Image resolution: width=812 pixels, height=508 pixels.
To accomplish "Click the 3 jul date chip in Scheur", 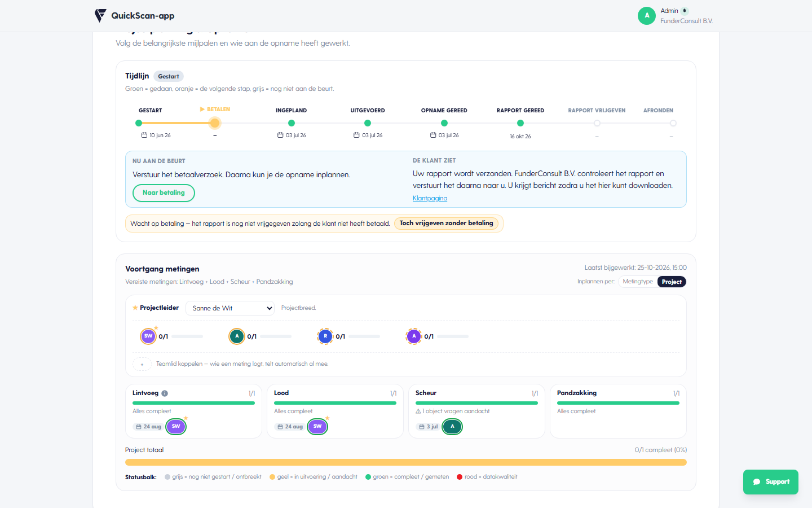I will pyautogui.click(x=429, y=427).
